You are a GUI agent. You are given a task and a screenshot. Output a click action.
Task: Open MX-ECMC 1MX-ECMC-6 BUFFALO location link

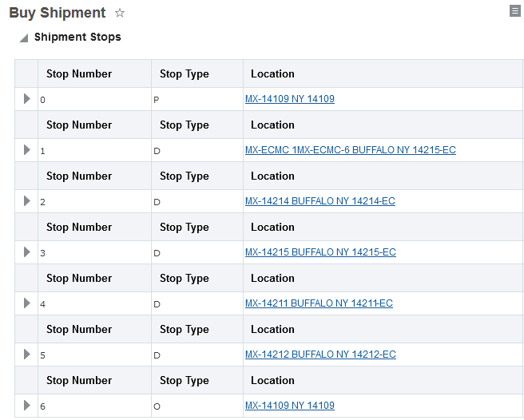pyautogui.click(x=350, y=150)
